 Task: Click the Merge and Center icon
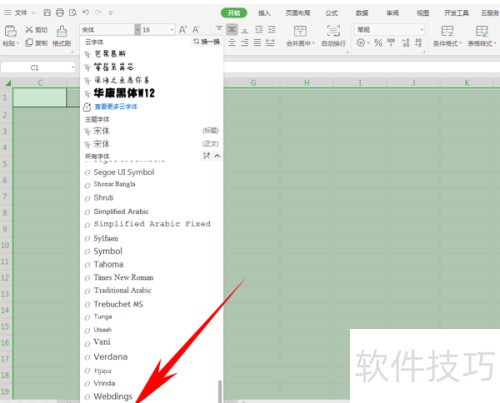(x=300, y=31)
